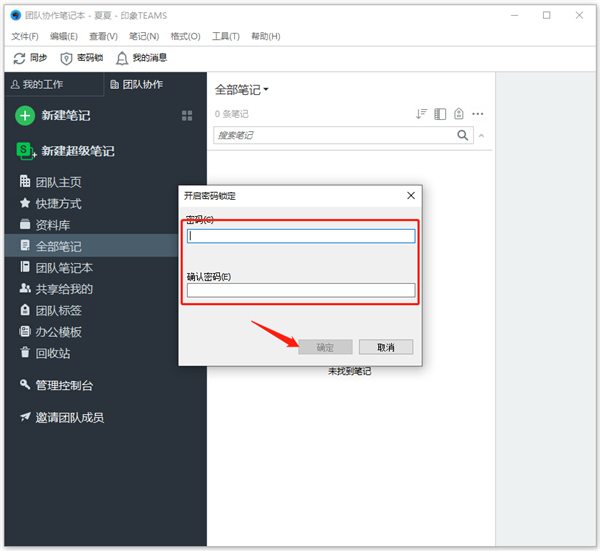Click the grid view icon beside 新建笔记
Screen dimensions: 600x551
pos(187,116)
